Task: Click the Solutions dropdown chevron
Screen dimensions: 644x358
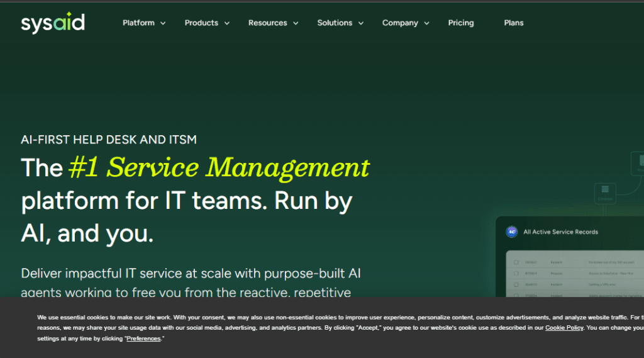Action: click(x=361, y=23)
